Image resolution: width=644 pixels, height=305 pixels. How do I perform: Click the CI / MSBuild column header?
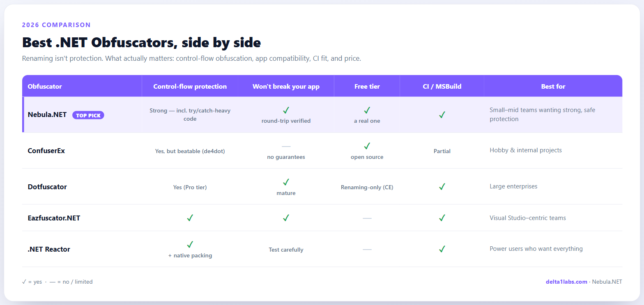tap(442, 86)
